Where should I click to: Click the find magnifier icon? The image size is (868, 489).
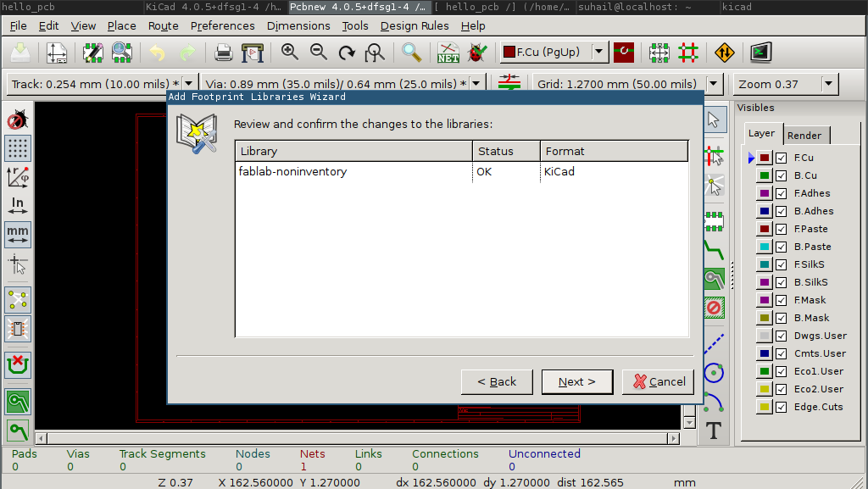point(411,53)
